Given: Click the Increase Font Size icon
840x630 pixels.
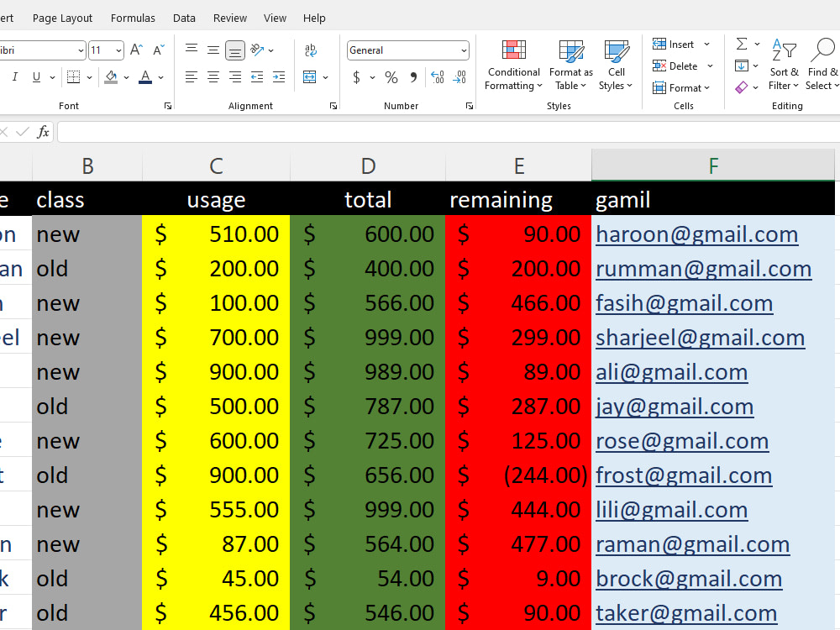Looking at the screenshot, I should 136,50.
